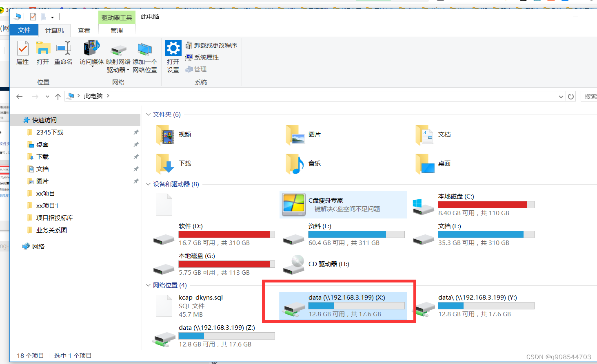Image resolution: width=597 pixels, height=364 pixels.
Task: Select the C盘瘦身专家 item
Action: [x=343, y=205]
